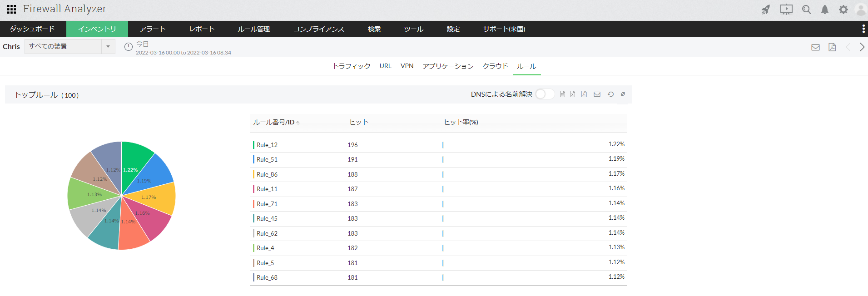Screen dimensions: 868x296
Task: Export Top Rules widget to Excel
Action: coord(573,94)
